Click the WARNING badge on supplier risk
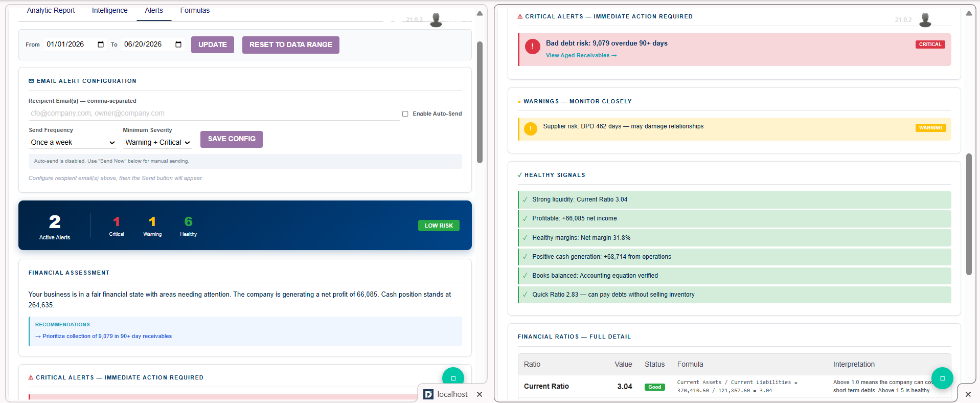The width and height of the screenshot is (980, 403). point(930,128)
